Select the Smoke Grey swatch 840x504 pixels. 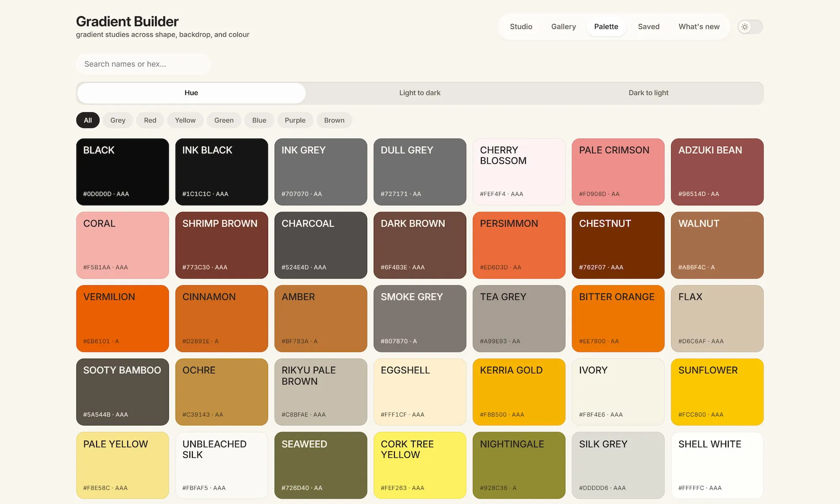(420, 319)
